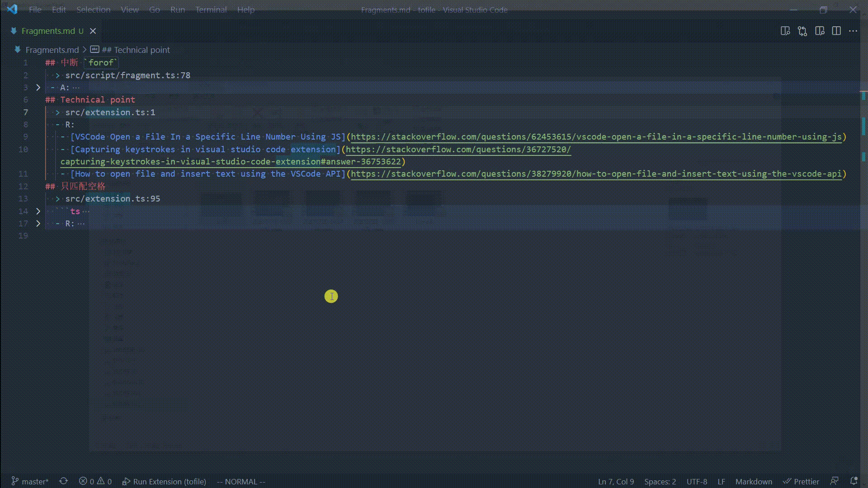Expand the folded A: answer on line 3
The image size is (868, 488).
coord(38,87)
